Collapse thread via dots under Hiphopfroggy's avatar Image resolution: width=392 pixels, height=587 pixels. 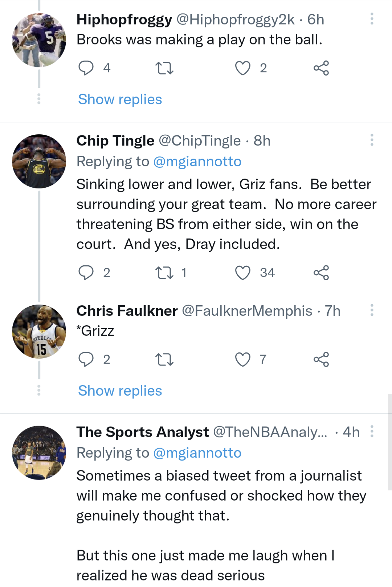click(x=39, y=99)
